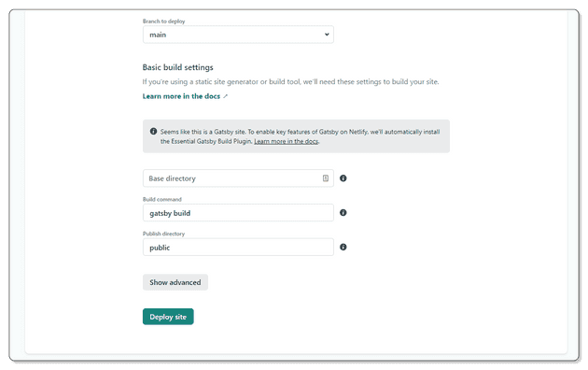Open Learn more link in Gatsby notice
Screen dimensions: 588x370
click(x=287, y=141)
